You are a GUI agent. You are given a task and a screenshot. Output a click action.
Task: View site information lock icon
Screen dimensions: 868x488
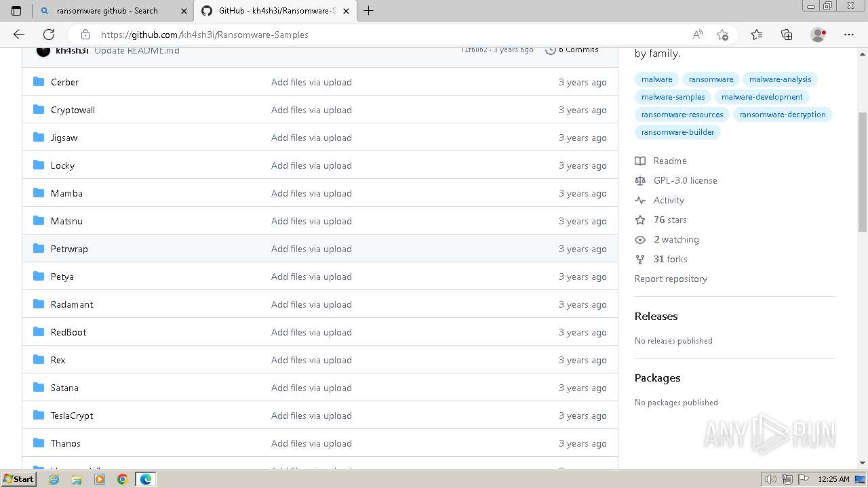coord(85,35)
